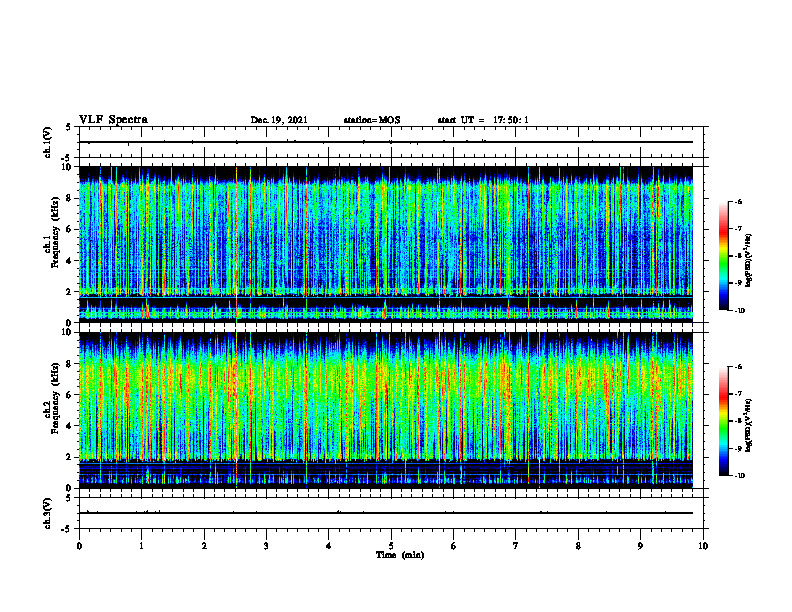Click the "-10" label on ch.2 color bar
Viewport: 792px width, 612px height.
(x=739, y=476)
